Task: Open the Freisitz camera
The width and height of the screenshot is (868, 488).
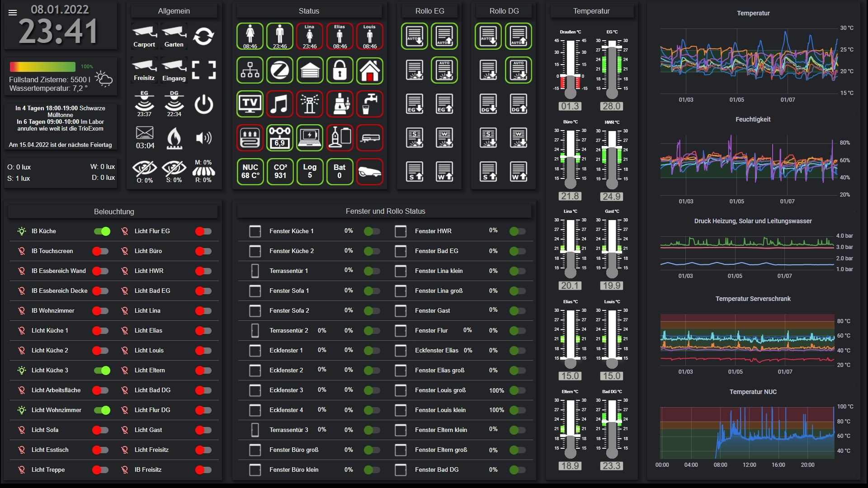Action: click(x=144, y=70)
